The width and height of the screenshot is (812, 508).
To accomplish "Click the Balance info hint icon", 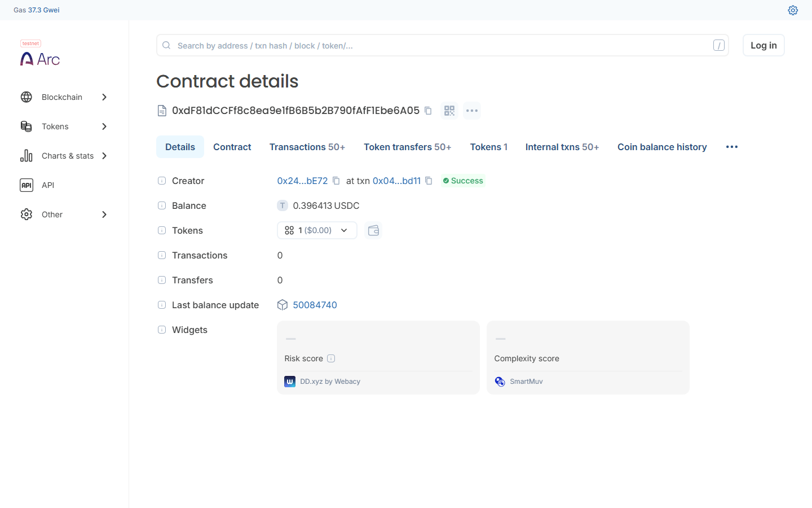I will click(x=162, y=205).
